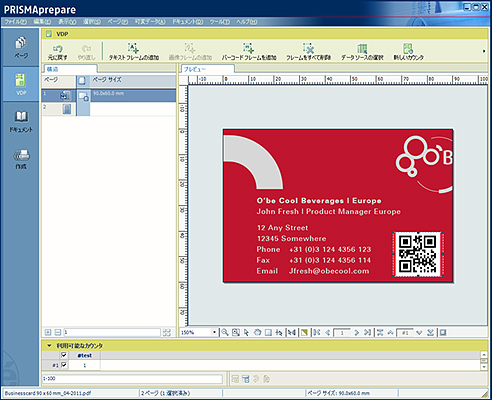492x400 pixels.
Task: Click 画像フレームの追加 image frame tool
Action: (x=190, y=52)
